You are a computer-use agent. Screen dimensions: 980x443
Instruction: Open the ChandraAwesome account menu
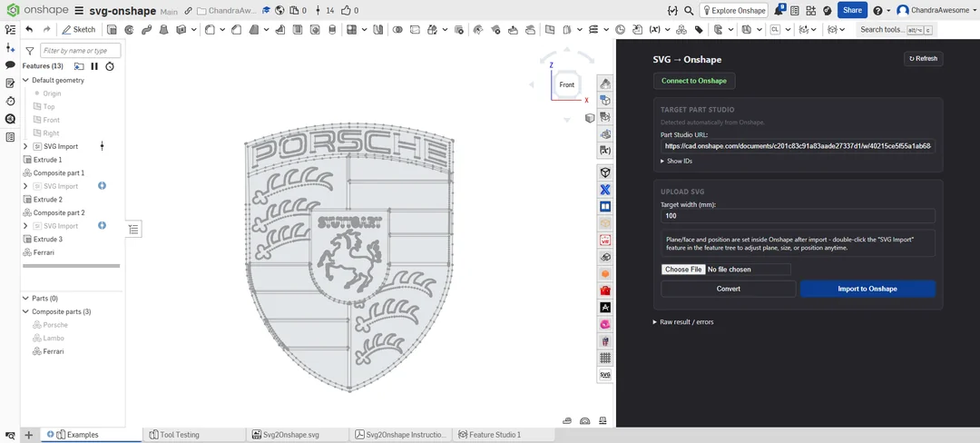tap(936, 11)
